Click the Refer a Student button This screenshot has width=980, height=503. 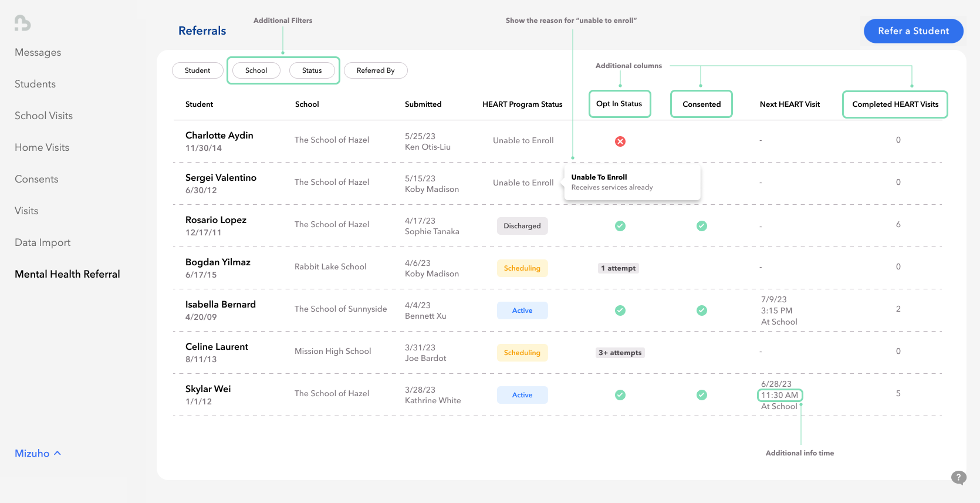[x=913, y=31]
